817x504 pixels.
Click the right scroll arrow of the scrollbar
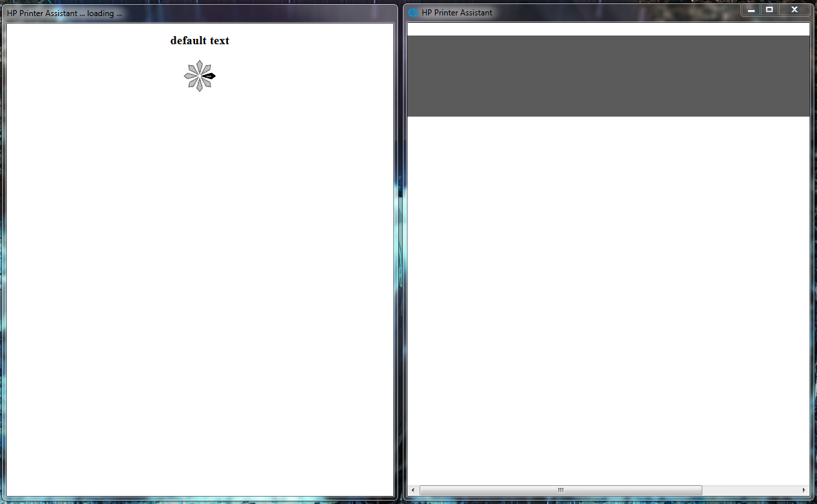point(803,490)
